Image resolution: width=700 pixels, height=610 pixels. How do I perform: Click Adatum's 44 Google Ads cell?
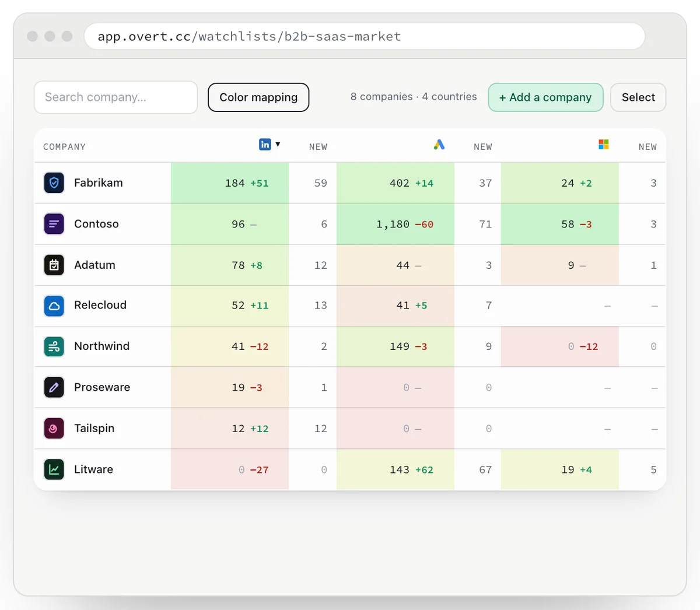coord(395,265)
